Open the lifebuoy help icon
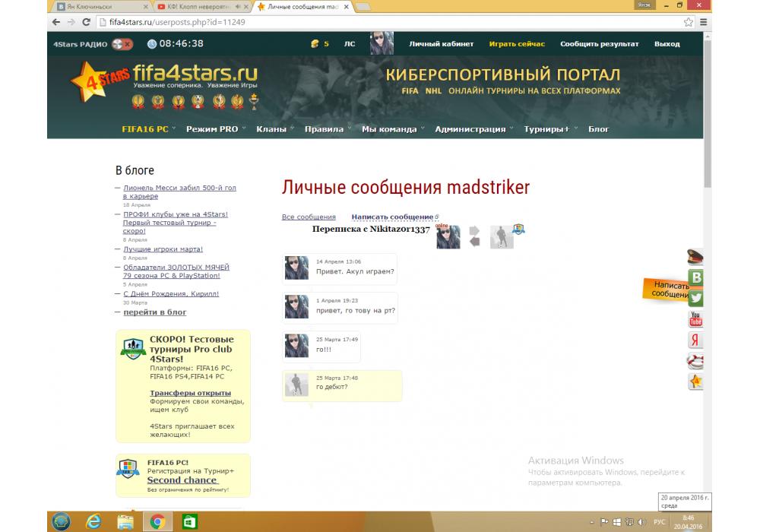Screen dimensions: 760x532 (695, 360)
